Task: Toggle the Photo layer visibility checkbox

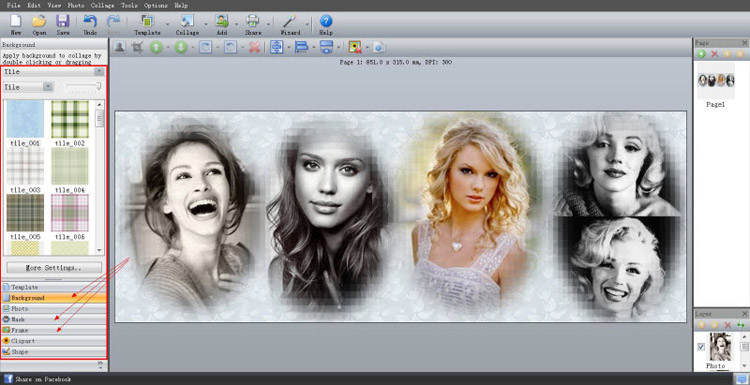Action: pos(701,347)
